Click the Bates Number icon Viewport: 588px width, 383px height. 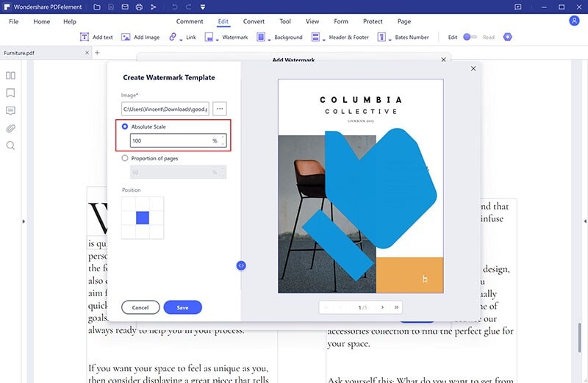click(381, 37)
